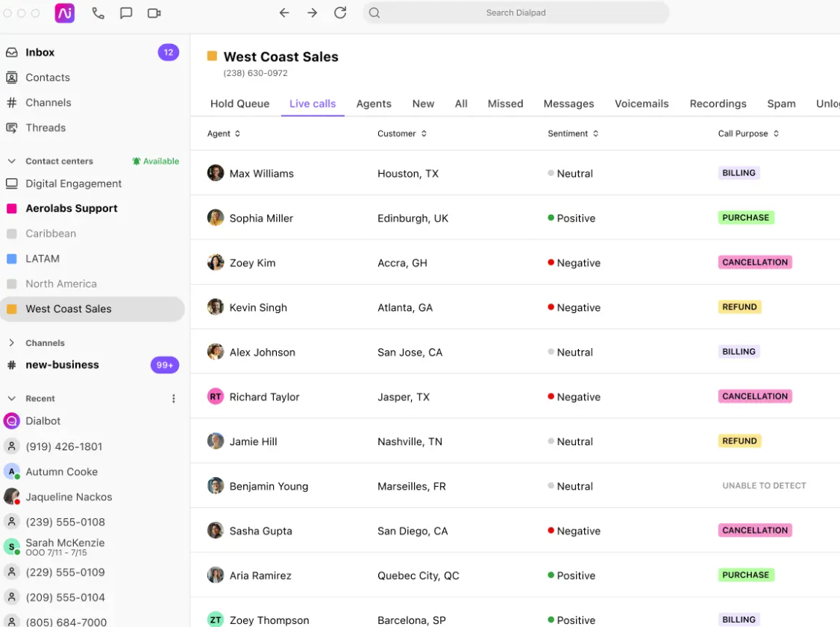Go back with the left arrow
840x627 pixels.
284,13
